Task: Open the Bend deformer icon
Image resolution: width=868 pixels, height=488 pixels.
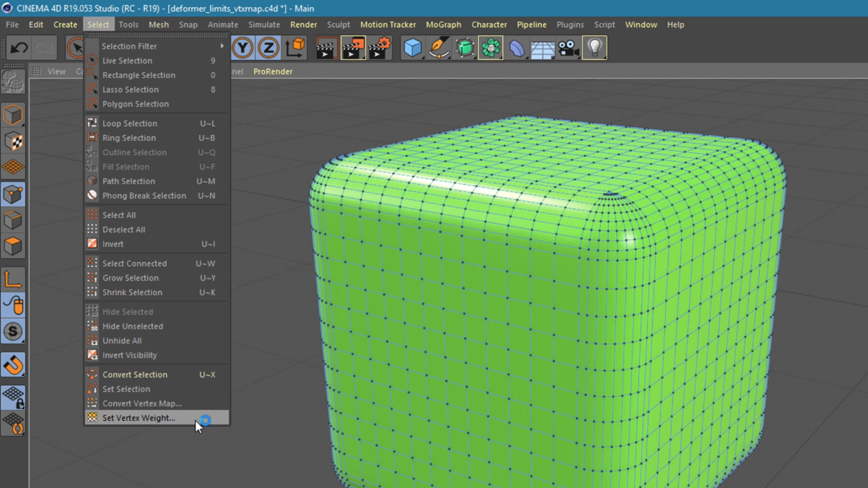Action: point(517,47)
